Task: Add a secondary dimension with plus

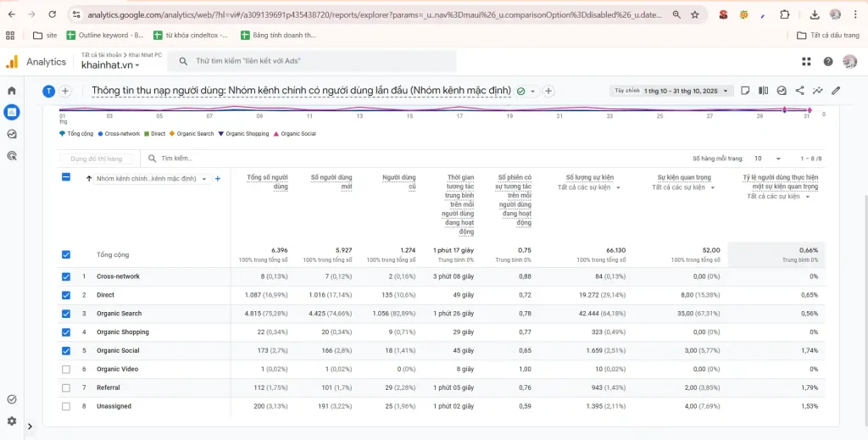Action: 218,179
